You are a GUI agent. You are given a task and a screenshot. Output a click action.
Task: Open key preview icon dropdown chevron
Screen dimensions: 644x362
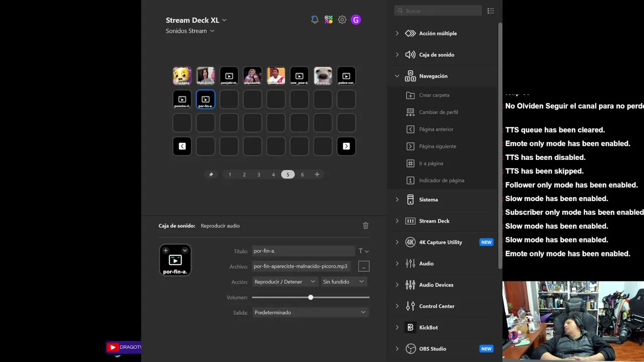(185, 250)
